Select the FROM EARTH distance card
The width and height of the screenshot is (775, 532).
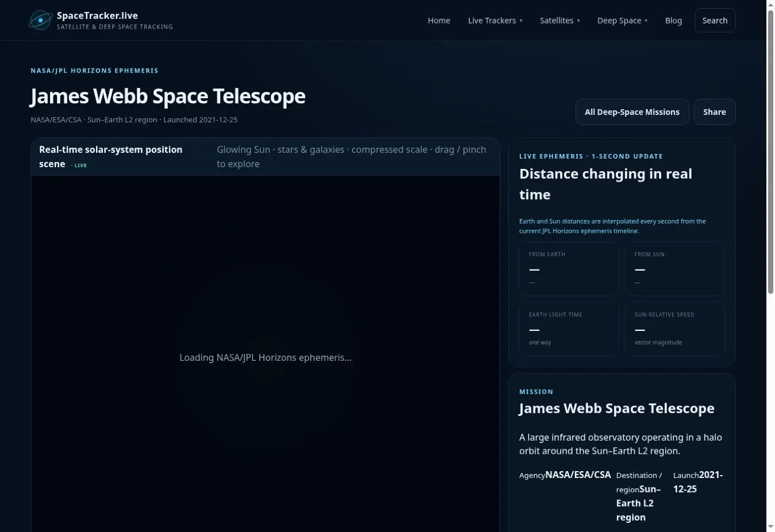569,269
